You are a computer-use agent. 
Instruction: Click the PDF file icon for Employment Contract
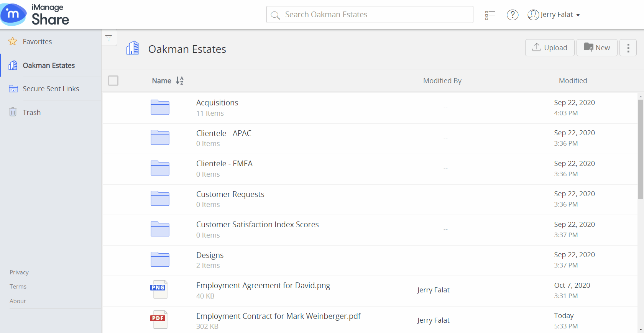pos(158,320)
